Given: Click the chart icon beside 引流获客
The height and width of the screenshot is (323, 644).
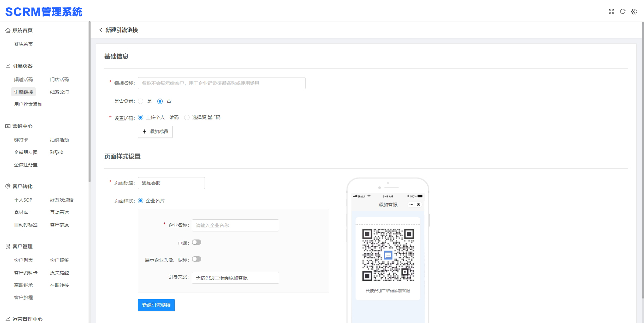Looking at the screenshot, I should click(x=8, y=66).
